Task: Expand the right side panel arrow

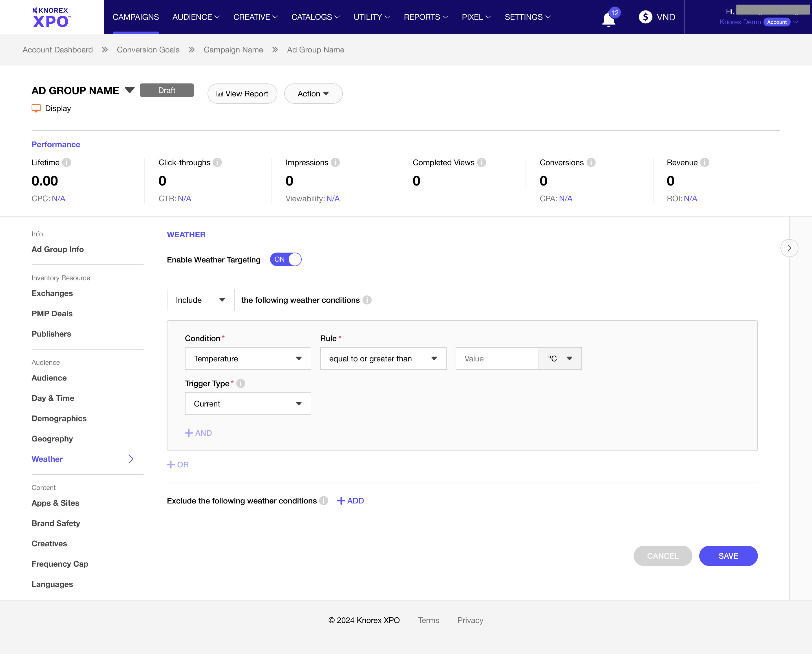Action: (x=789, y=248)
